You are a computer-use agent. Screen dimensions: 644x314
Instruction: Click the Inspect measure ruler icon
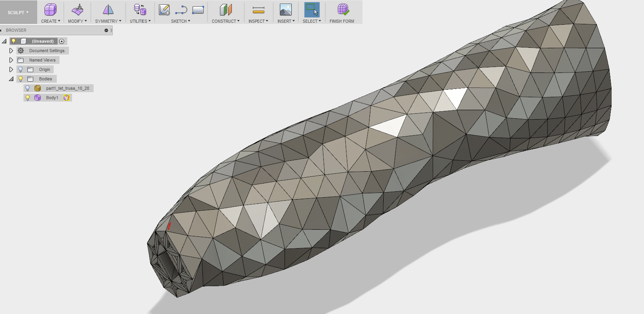258,10
